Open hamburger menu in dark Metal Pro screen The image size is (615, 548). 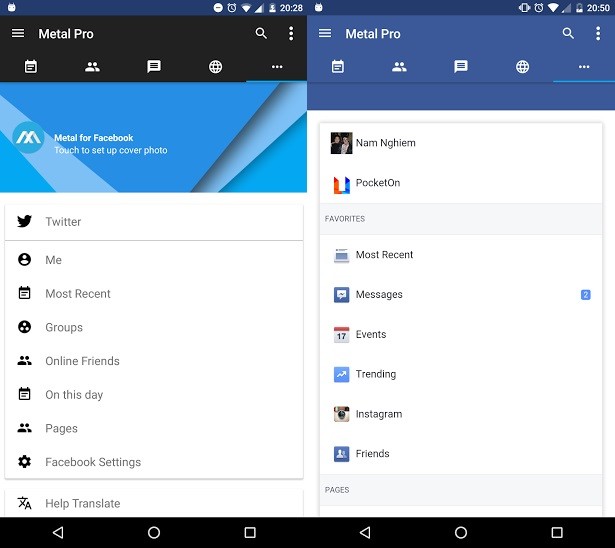[x=18, y=33]
